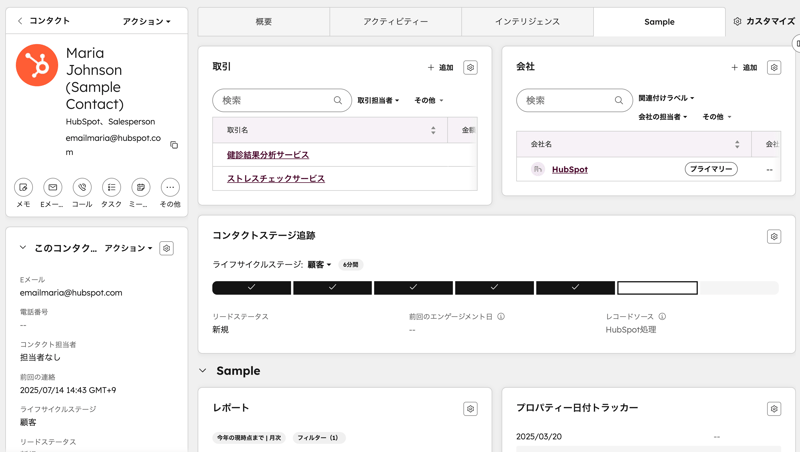Open the その他 three-dots action icon
Screen dimensions: 800x452
pyautogui.click(x=170, y=187)
